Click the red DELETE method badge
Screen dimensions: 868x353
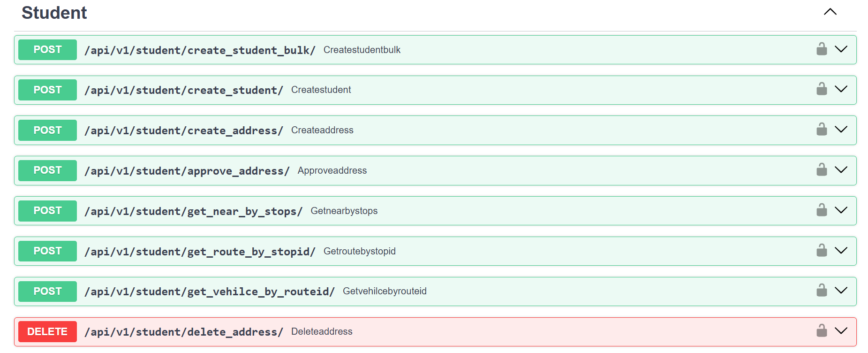[47, 332]
